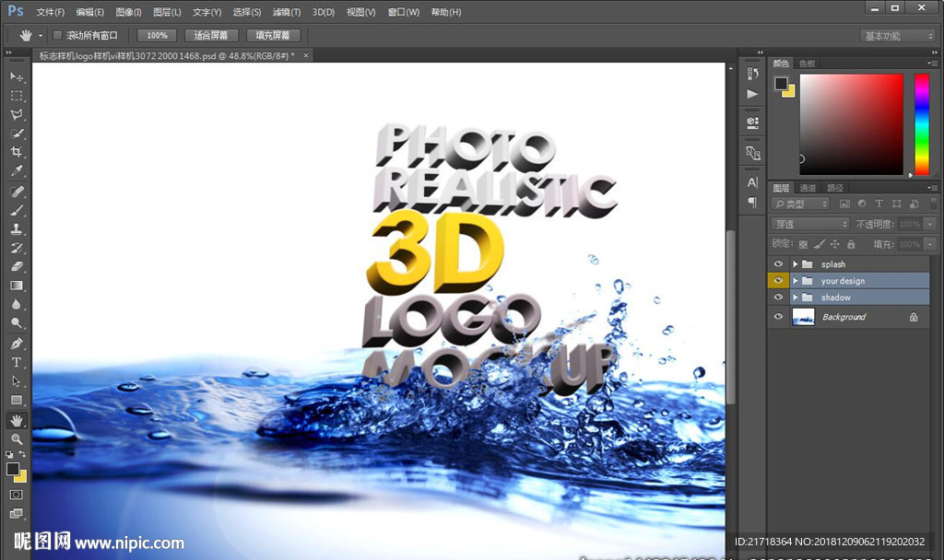Screen dimensions: 944x560
Task: Select the Zoom tool
Action: [x=17, y=438]
